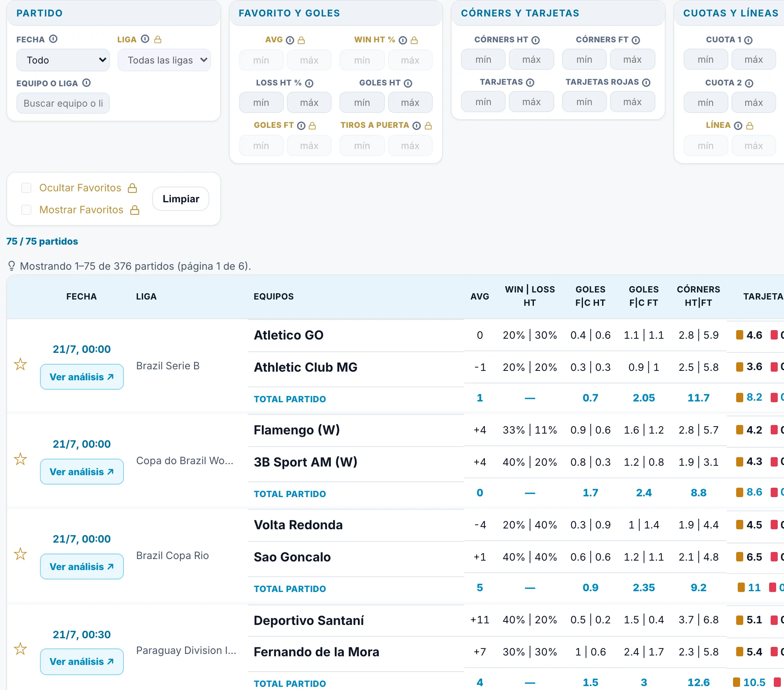Open Ver análisis for Atletico GO match
Viewport: 784px width, 690px height.
click(82, 377)
